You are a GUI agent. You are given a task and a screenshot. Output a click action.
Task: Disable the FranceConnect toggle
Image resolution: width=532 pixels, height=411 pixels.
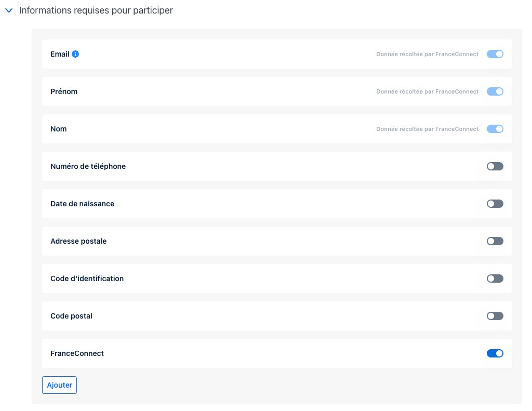(x=495, y=353)
